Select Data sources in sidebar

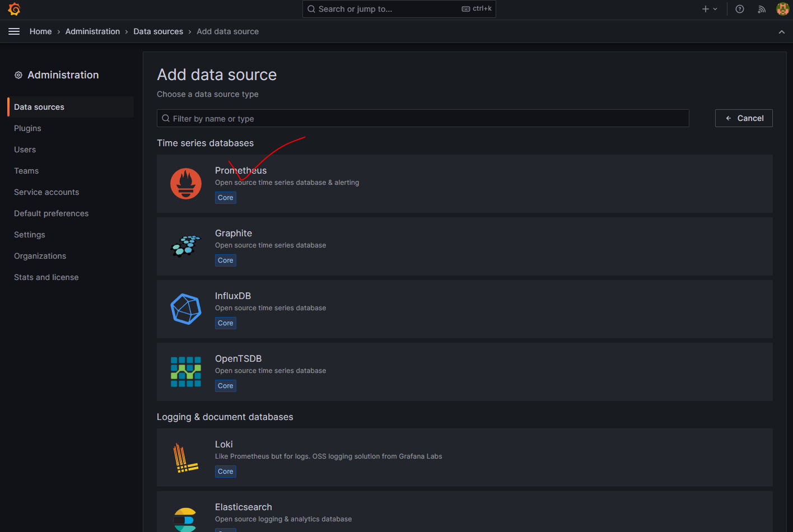[x=71, y=107]
